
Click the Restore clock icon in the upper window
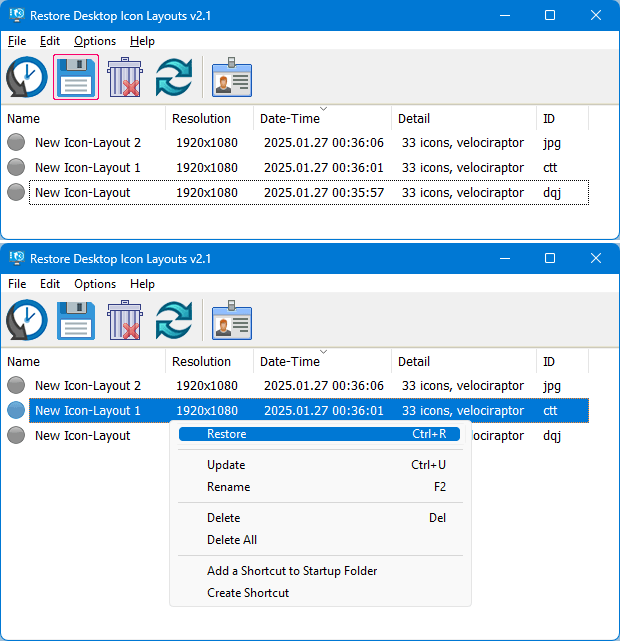pyautogui.click(x=27, y=77)
